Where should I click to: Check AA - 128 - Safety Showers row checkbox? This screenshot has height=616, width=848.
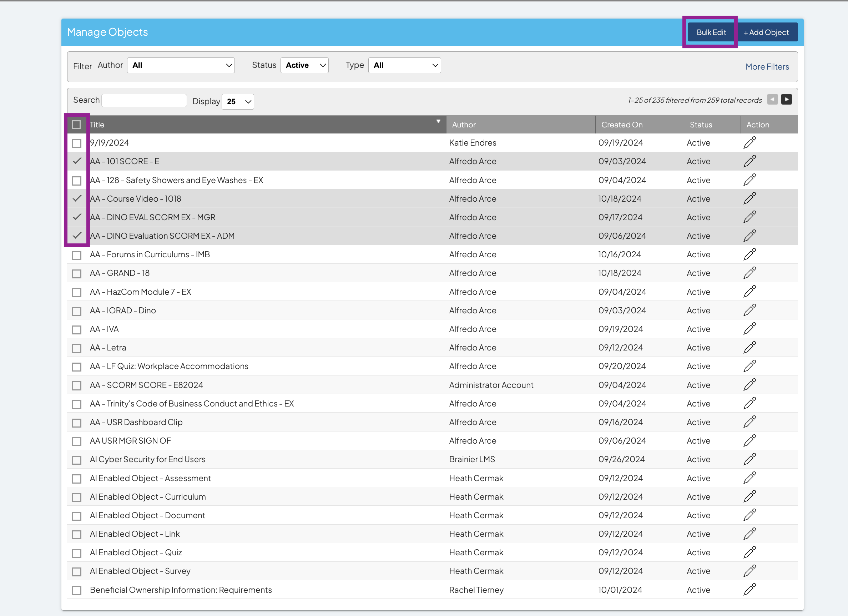coord(77,181)
